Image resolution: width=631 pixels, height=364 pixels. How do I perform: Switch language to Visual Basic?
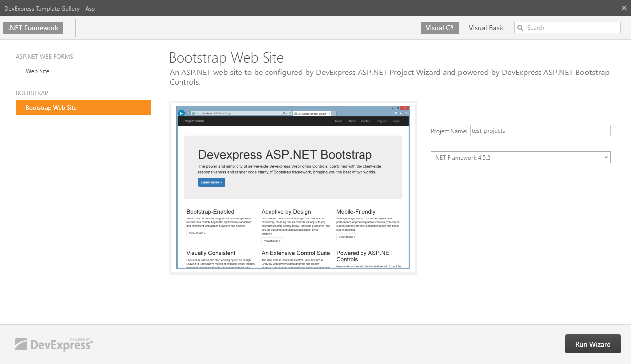coord(486,28)
